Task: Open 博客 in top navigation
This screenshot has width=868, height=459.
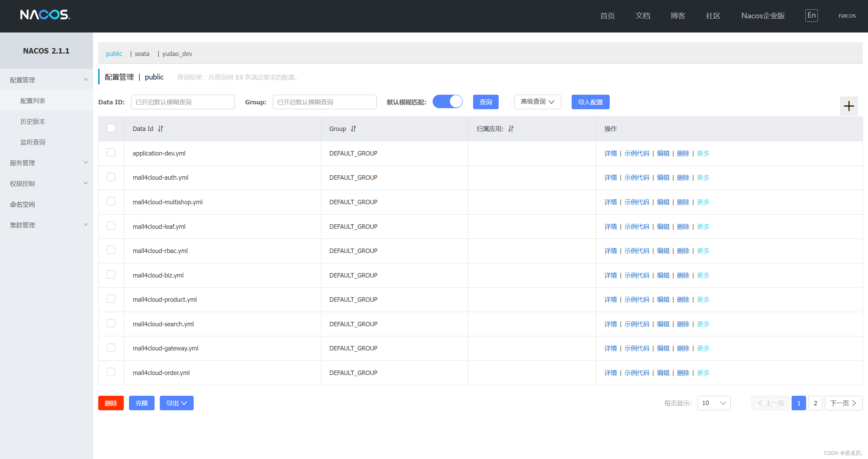Action: [x=678, y=16]
